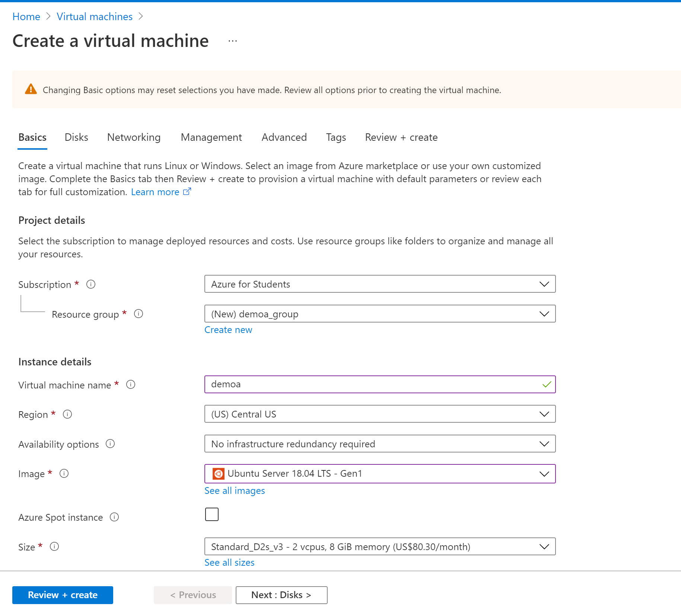The height and width of the screenshot is (616, 681).
Task: Open the Tags tab
Action: click(336, 137)
